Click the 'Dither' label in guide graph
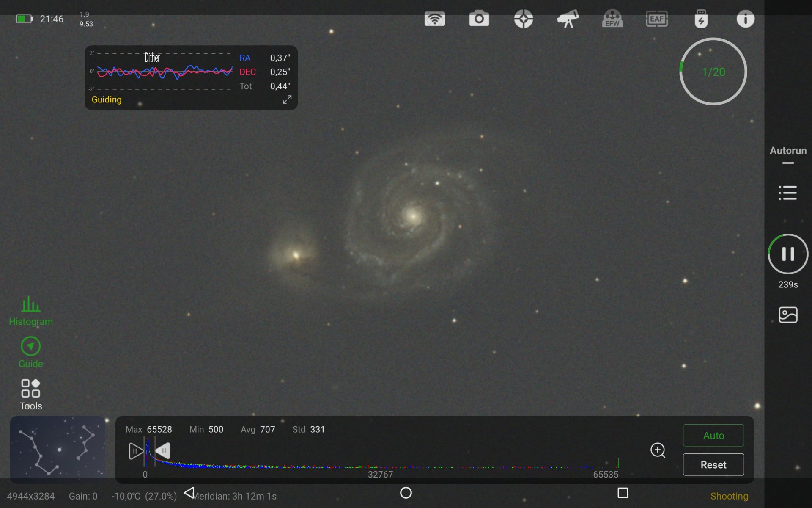 coord(152,58)
